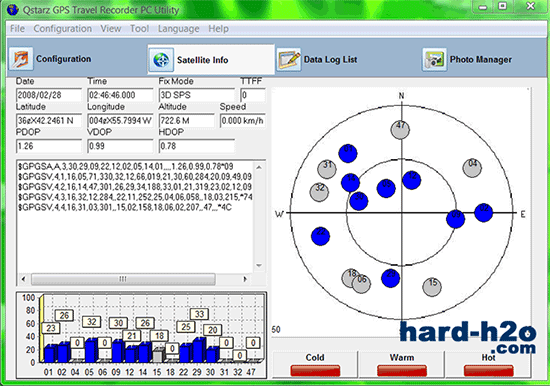Open the Configuration tab icon

pos(21,59)
